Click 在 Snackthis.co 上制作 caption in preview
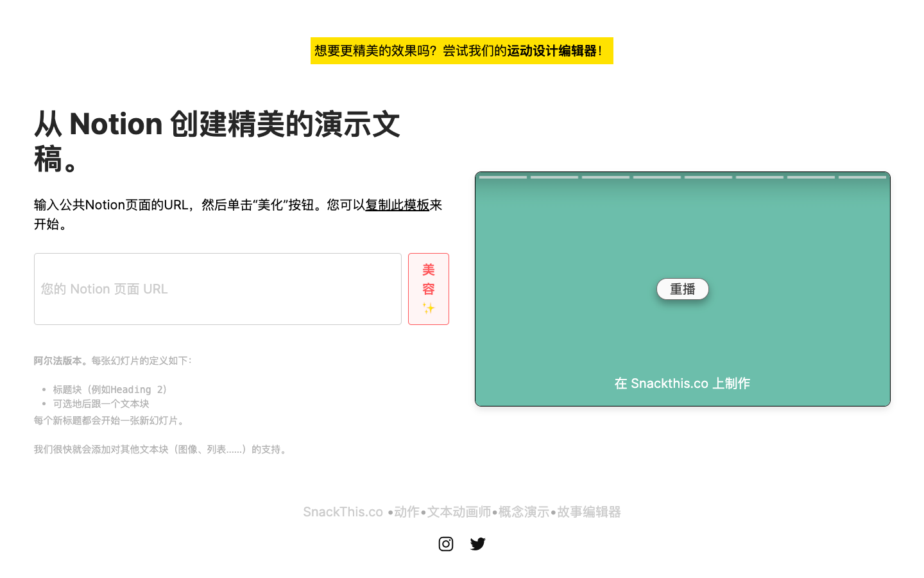 coord(683,383)
